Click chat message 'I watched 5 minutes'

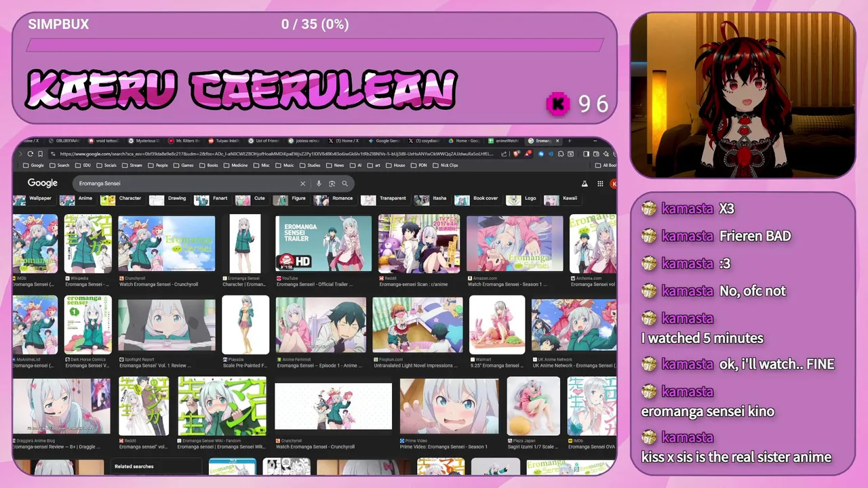[x=702, y=338]
